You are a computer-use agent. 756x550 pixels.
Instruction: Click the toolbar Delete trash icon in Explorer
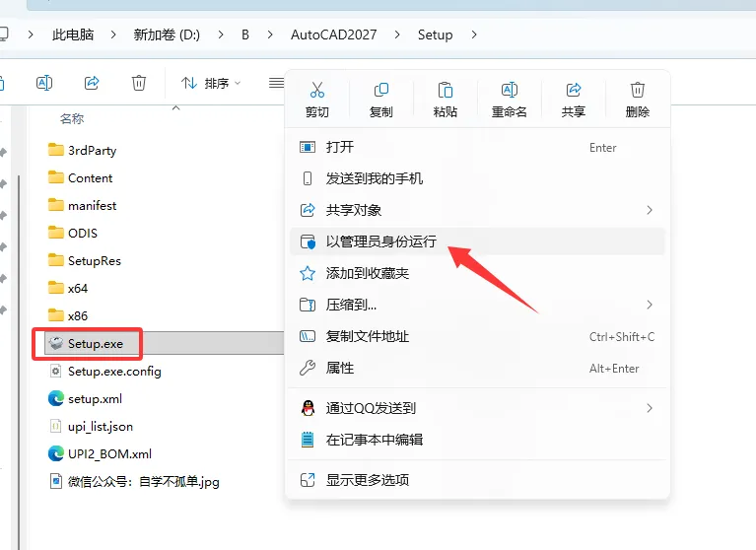pyautogui.click(x=139, y=83)
